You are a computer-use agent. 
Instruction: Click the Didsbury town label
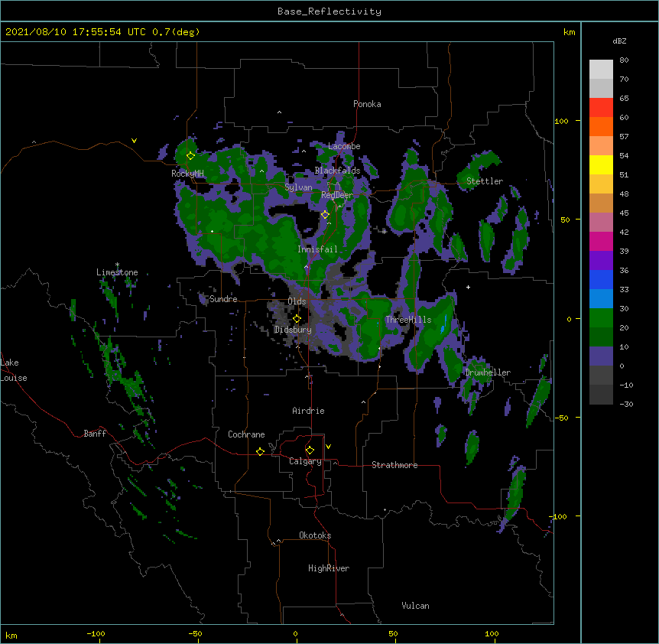click(x=293, y=330)
